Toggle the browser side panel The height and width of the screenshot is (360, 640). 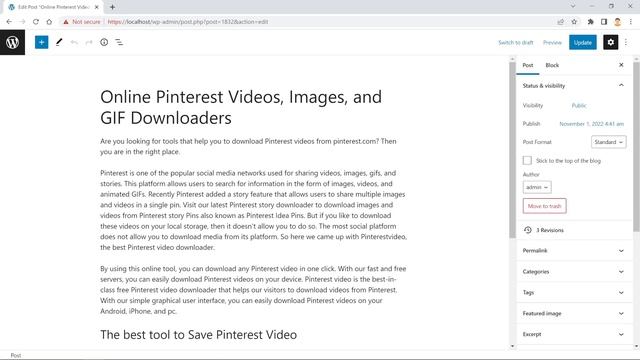[604, 22]
